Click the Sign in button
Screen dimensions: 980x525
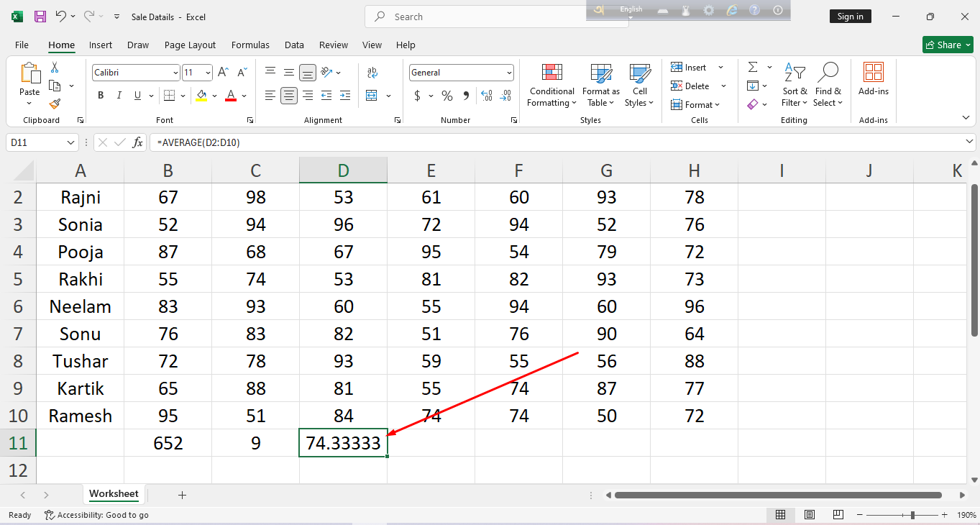pos(850,17)
